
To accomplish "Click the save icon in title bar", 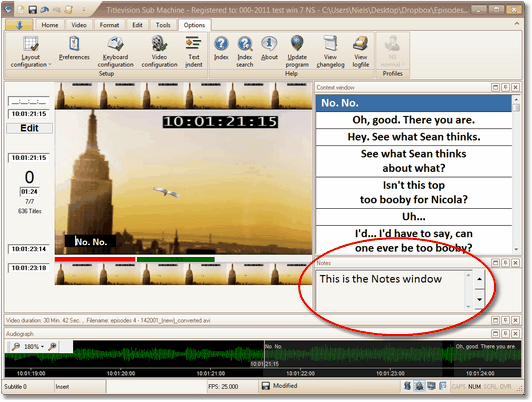I will coord(33,9).
